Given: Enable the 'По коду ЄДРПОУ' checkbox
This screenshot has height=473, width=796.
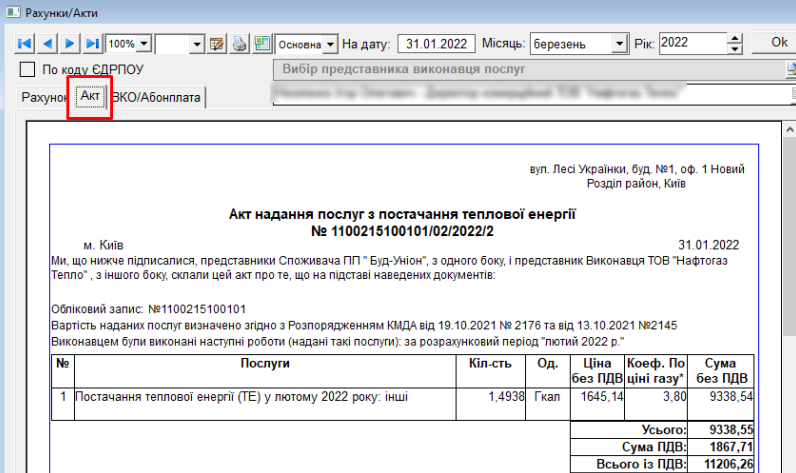Looking at the screenshot, I should click(x=28, y=70).
